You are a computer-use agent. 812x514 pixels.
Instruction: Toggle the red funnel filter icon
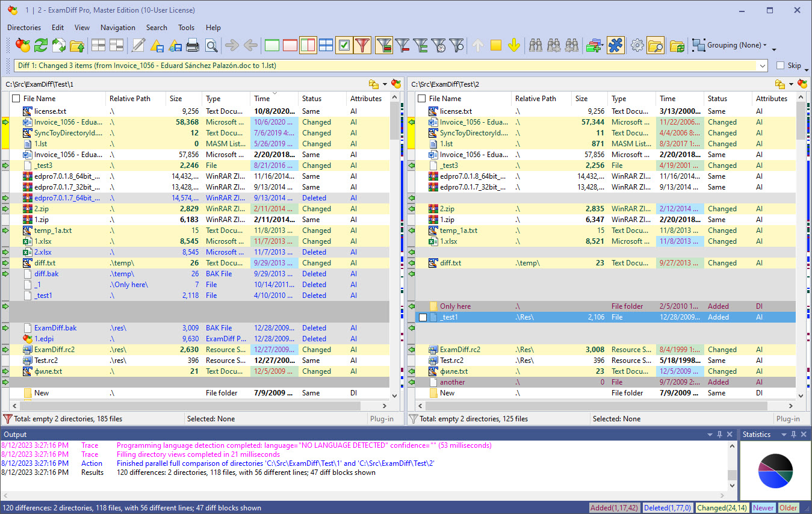[362, 45]
